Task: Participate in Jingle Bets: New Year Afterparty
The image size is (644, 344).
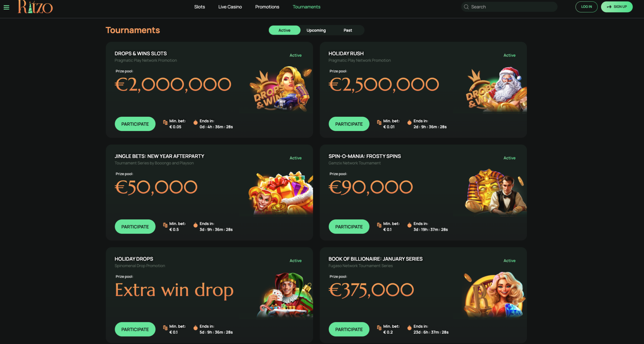Action: point(135,227)
